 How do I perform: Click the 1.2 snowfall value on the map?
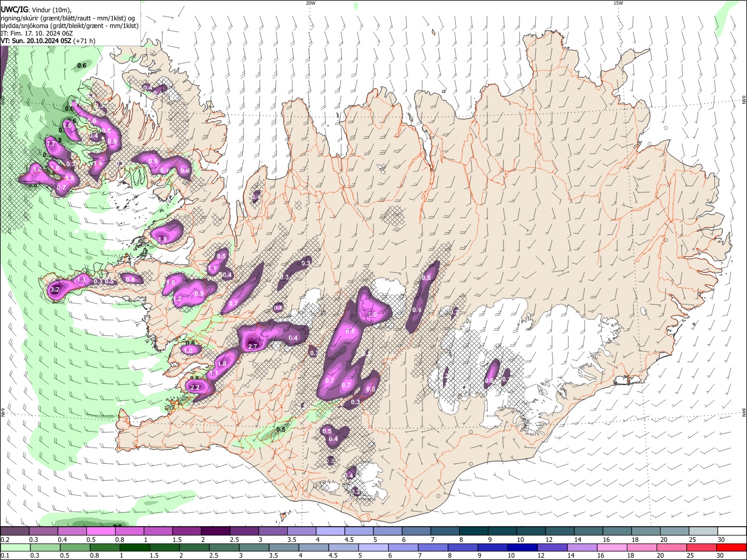[x=178, y=299]
